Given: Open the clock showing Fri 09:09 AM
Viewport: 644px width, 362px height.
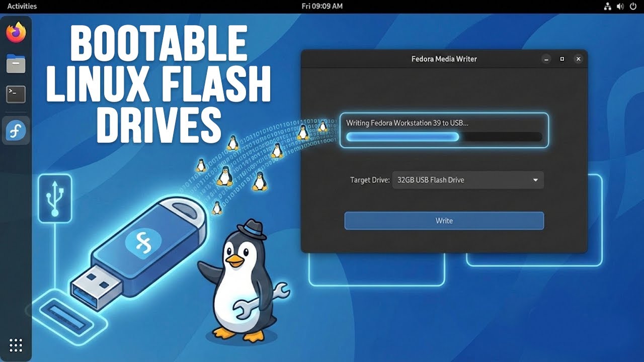Looking at the screenshot, I should tap(322, 6).
